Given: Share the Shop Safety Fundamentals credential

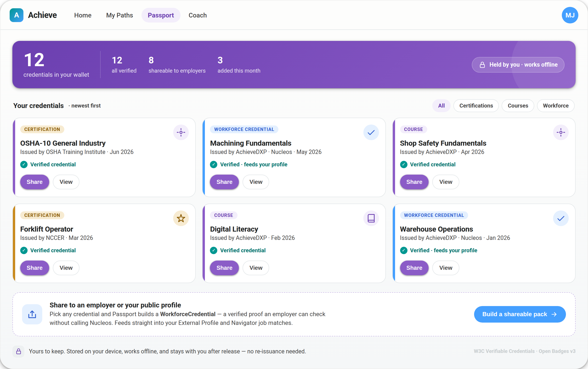Looking at the screenshot, I should (x=414, y=182).
